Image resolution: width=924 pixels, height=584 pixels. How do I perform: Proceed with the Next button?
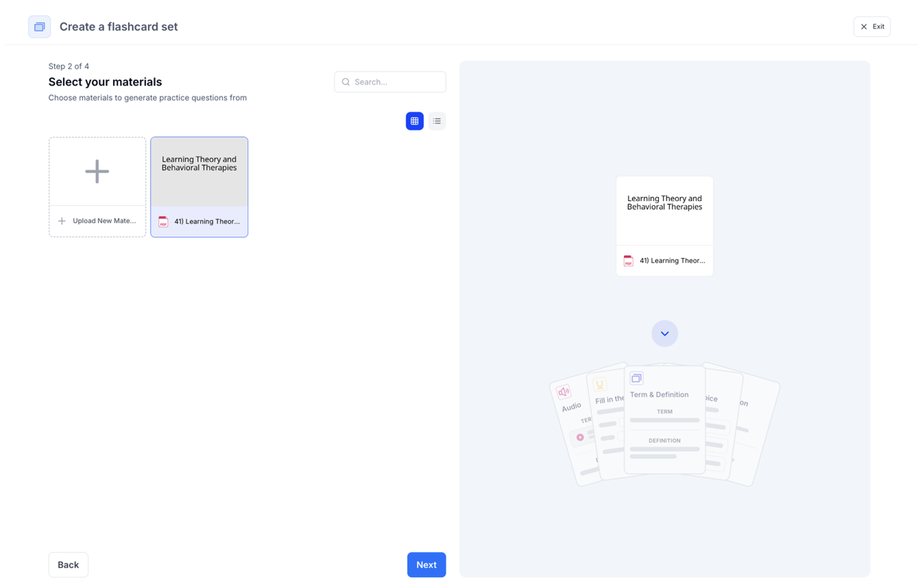427,565
